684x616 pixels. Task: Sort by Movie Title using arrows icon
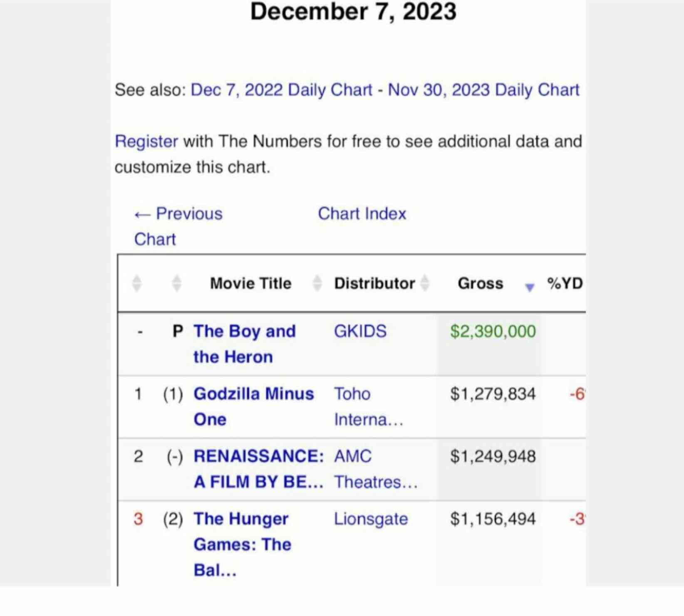coord(317,283)
